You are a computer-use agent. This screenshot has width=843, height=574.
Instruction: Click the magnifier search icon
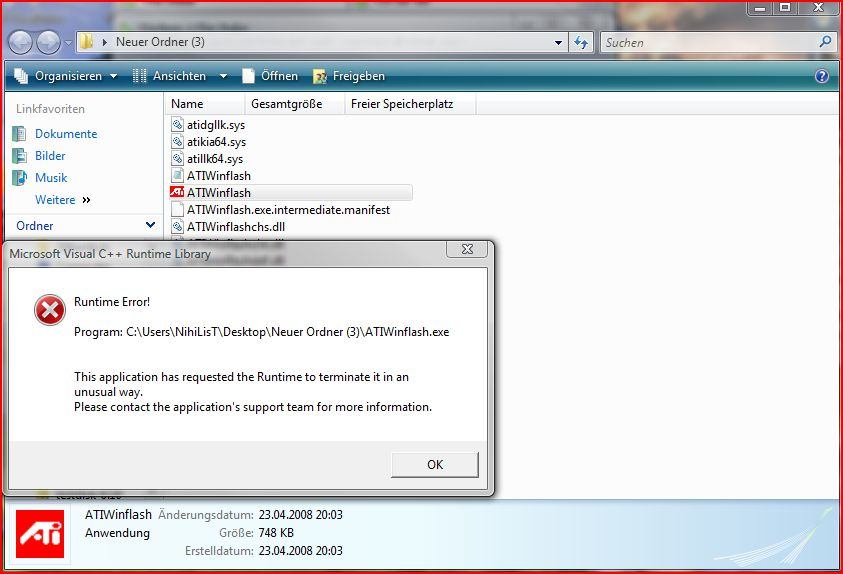(825, 42)
